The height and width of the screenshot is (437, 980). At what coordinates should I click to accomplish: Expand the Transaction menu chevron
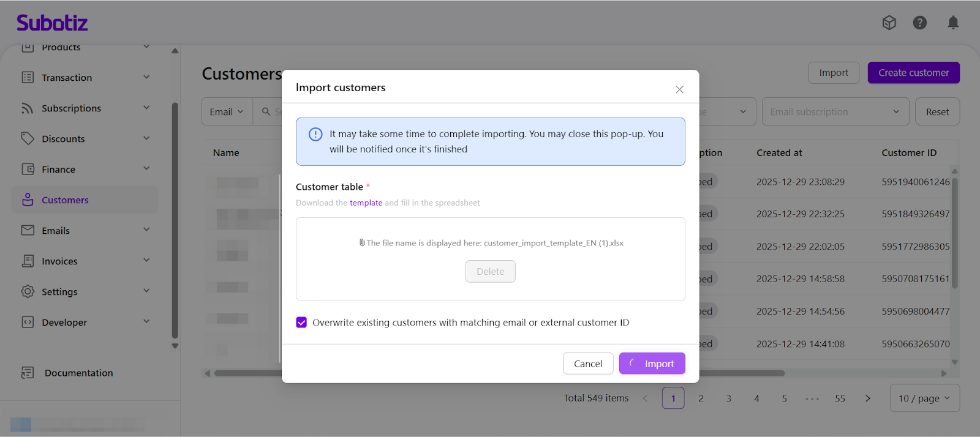146,77
